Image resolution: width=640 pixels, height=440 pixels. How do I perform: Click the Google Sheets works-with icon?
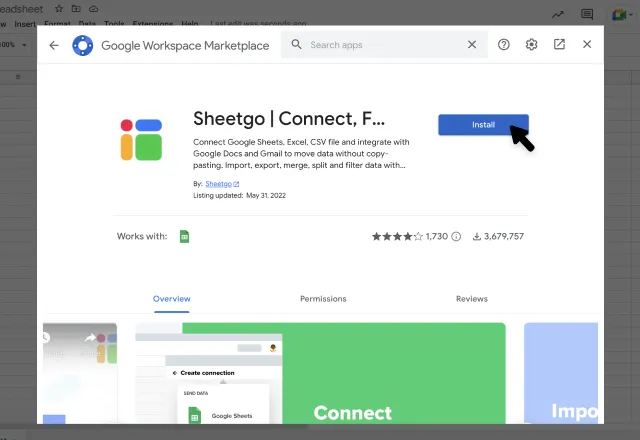184,236
